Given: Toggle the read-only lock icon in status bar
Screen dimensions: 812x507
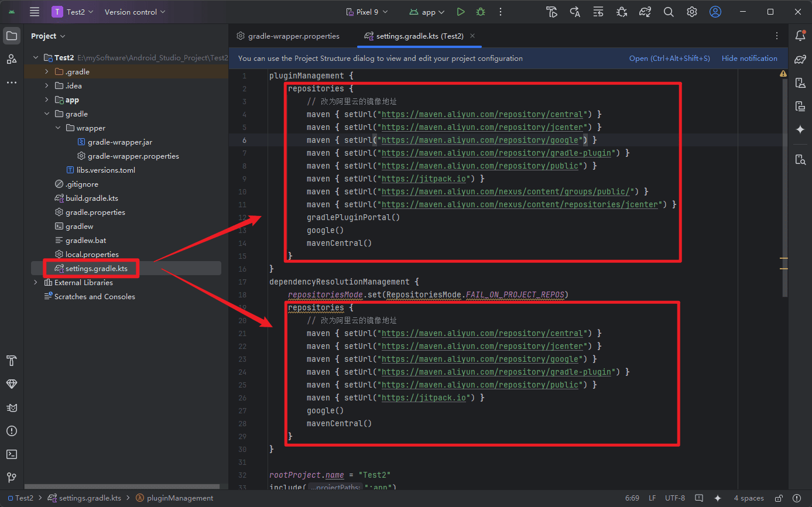Looking at the screenshot, I should click(x=779, y=498).
